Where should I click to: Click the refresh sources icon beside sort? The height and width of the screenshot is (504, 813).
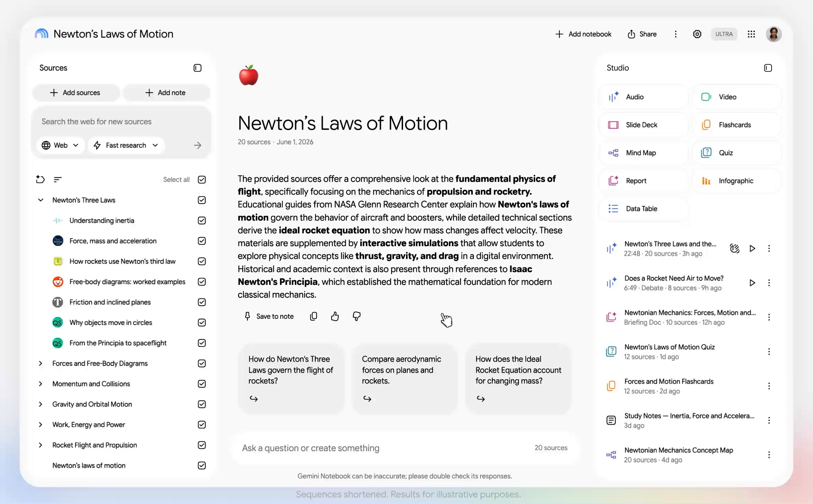[40, 179]
